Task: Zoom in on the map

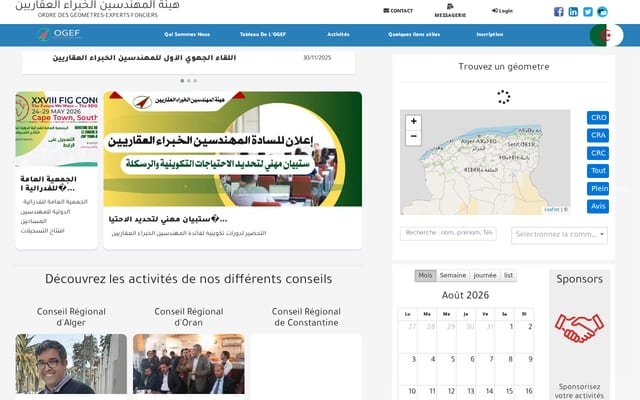Action: pos(413,122)
